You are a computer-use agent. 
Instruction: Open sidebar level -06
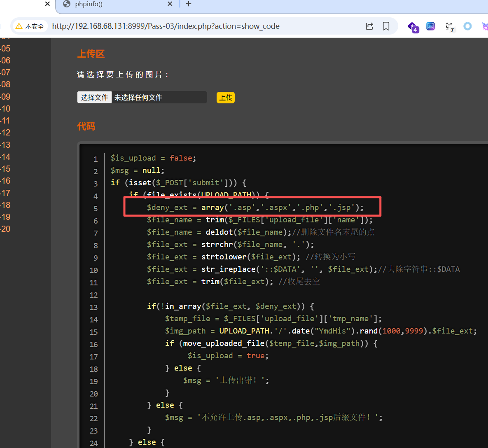click(5, 61)
